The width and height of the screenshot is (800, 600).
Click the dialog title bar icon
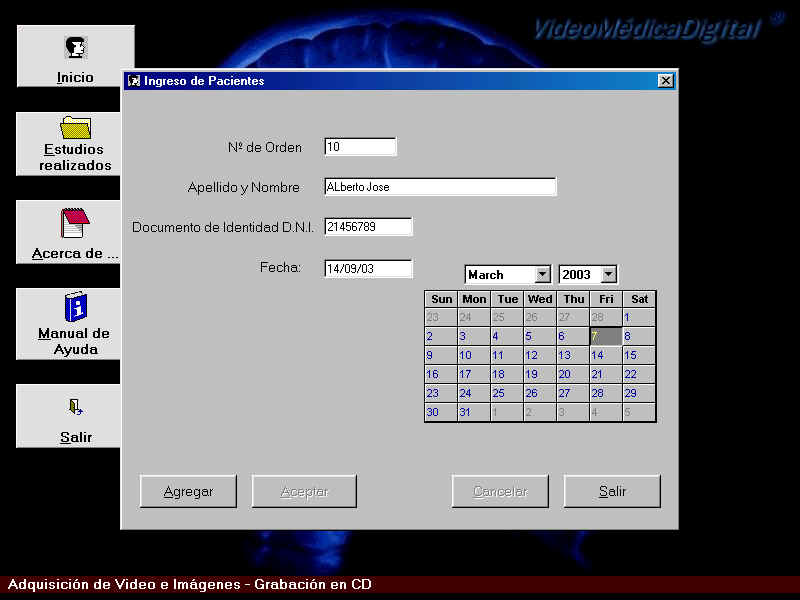point(134,81)
